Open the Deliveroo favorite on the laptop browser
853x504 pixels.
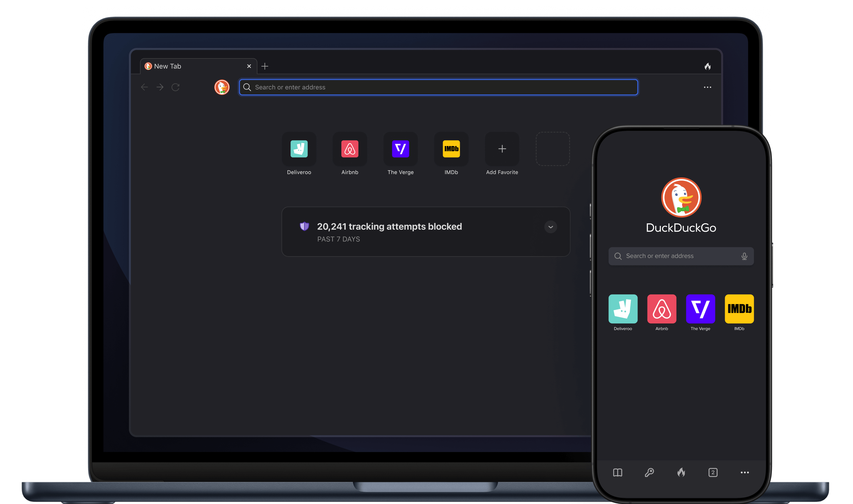(299, 149)
